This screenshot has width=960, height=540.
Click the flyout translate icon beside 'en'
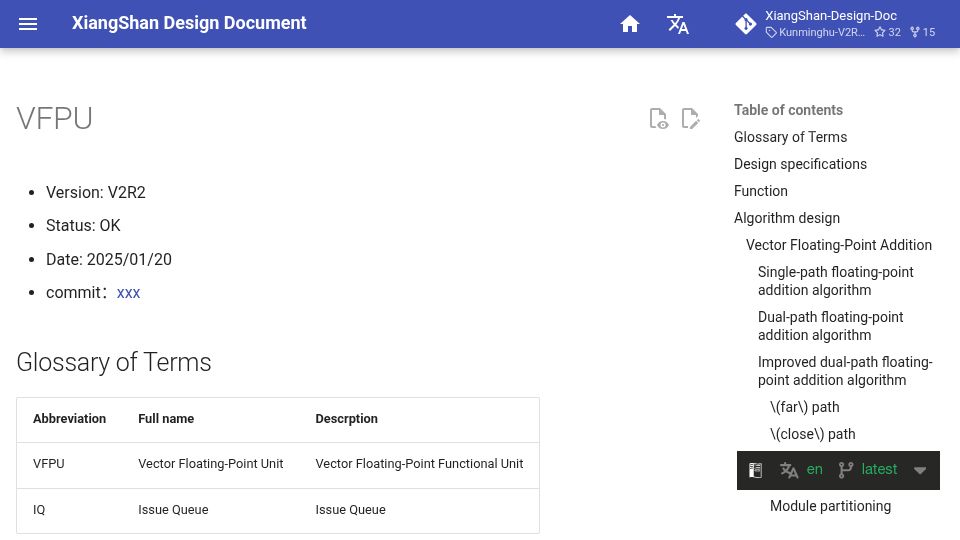click(789, 470)
